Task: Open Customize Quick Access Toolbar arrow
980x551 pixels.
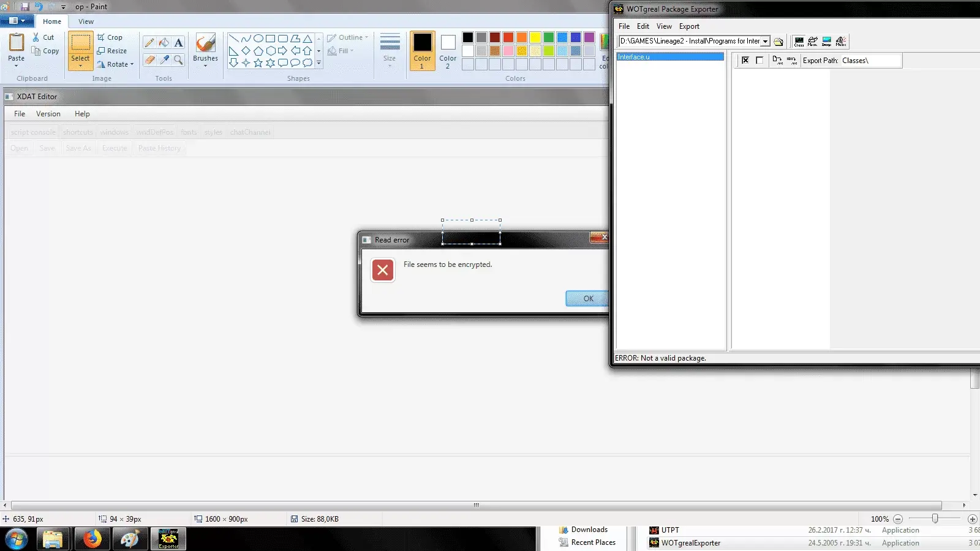Action: coord(63,7)
